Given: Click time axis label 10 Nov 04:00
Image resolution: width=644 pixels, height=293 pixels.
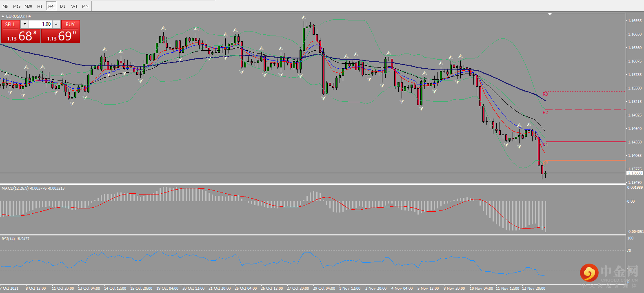Looking at the screenshot, I should coord(481,289).
